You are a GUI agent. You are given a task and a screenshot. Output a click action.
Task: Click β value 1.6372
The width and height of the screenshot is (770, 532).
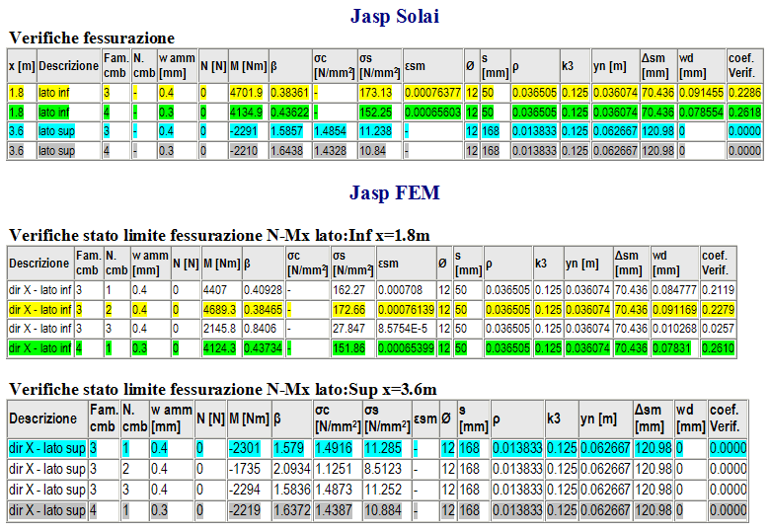tap(291, 510)
